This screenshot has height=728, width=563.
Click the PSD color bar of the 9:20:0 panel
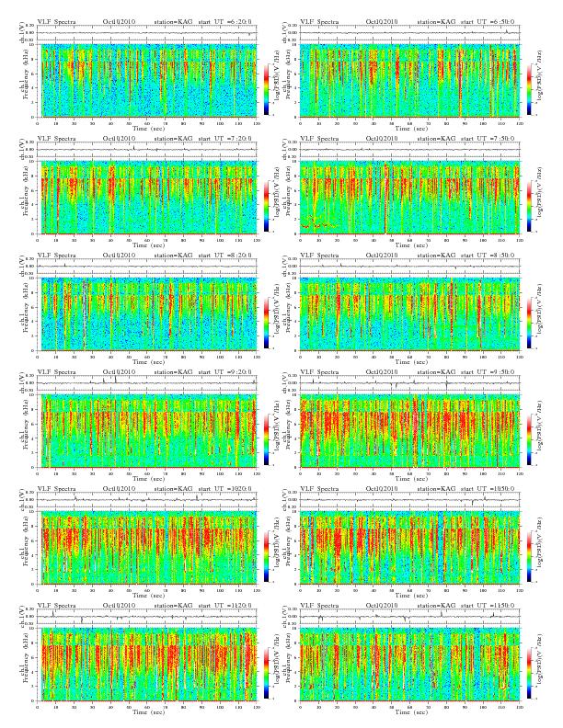(x=266, y=439)
